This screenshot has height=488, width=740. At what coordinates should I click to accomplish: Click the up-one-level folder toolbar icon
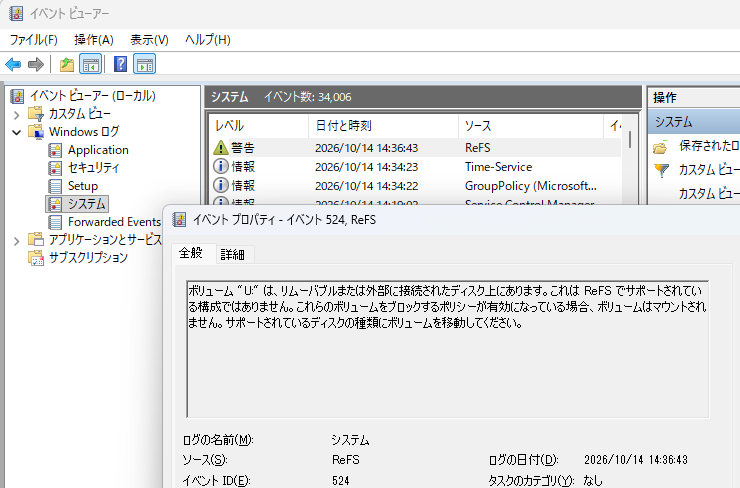67,64
